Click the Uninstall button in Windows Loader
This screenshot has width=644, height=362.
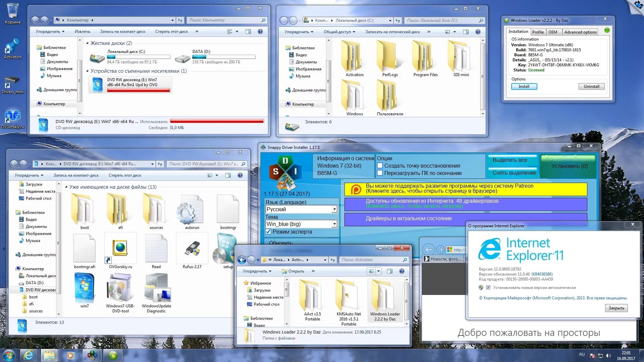click(591, 86)
